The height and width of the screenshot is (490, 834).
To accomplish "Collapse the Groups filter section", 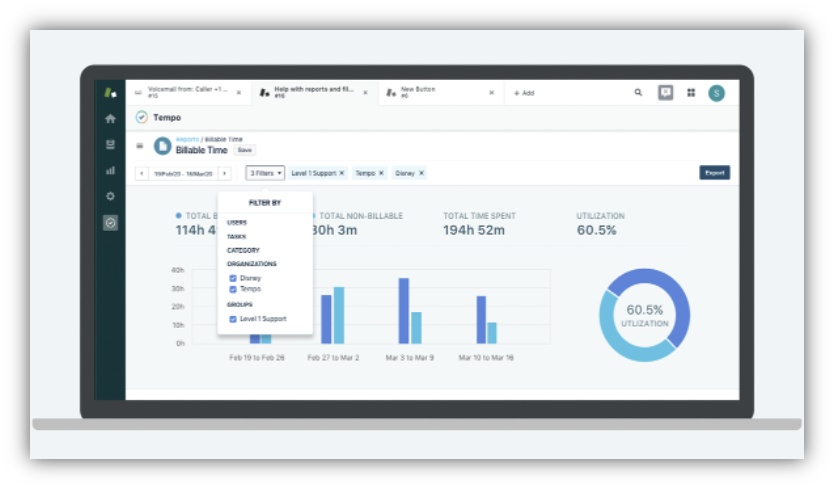I will (x=240, y=305).
